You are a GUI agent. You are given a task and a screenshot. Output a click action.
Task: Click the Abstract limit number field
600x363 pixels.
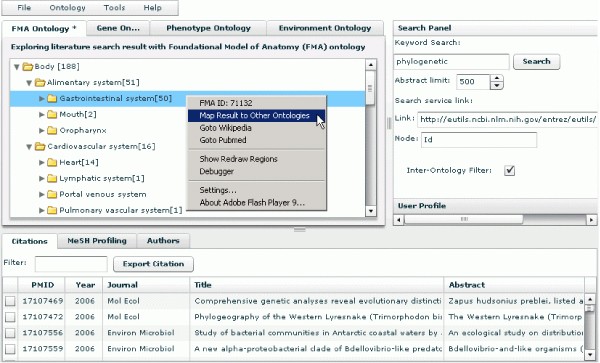(x=473, y=82)
